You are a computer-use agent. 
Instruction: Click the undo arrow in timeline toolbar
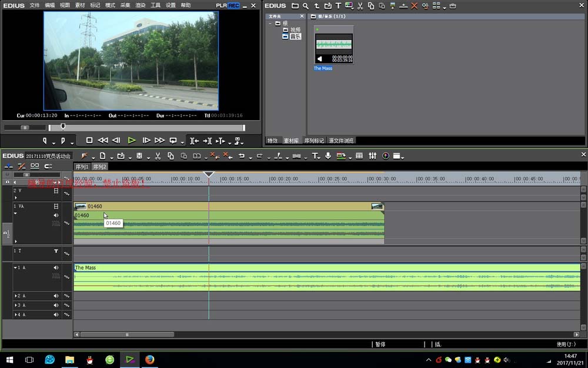pyautogui.click(x=242, y=156)
